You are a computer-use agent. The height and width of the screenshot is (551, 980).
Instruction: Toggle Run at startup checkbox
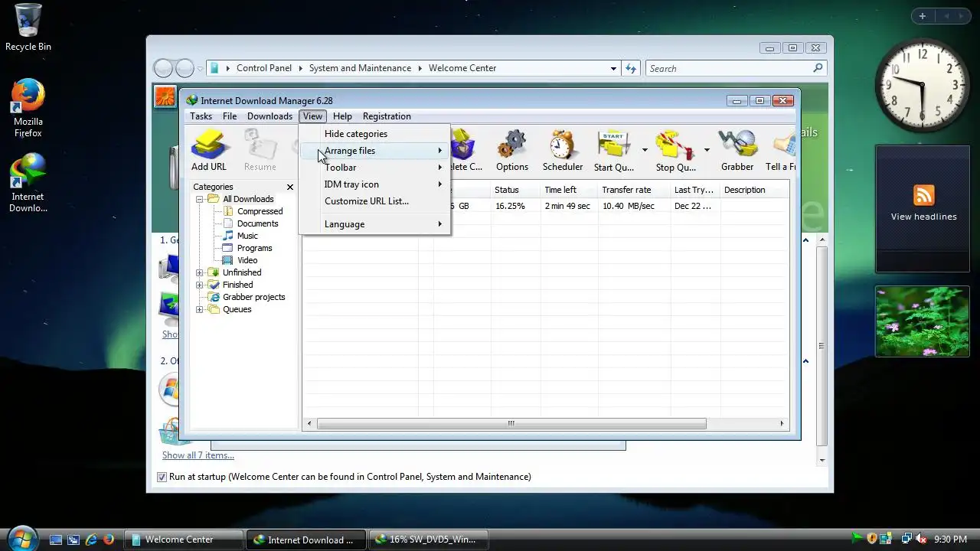point(162,477)
